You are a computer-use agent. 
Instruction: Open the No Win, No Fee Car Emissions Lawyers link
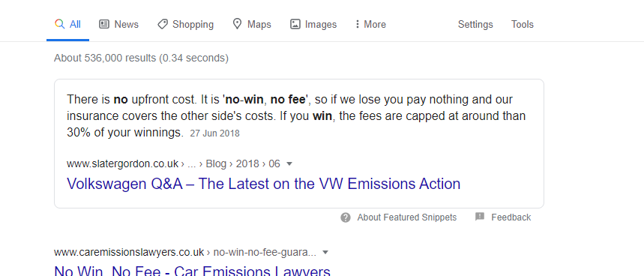[x=192, y=271]
